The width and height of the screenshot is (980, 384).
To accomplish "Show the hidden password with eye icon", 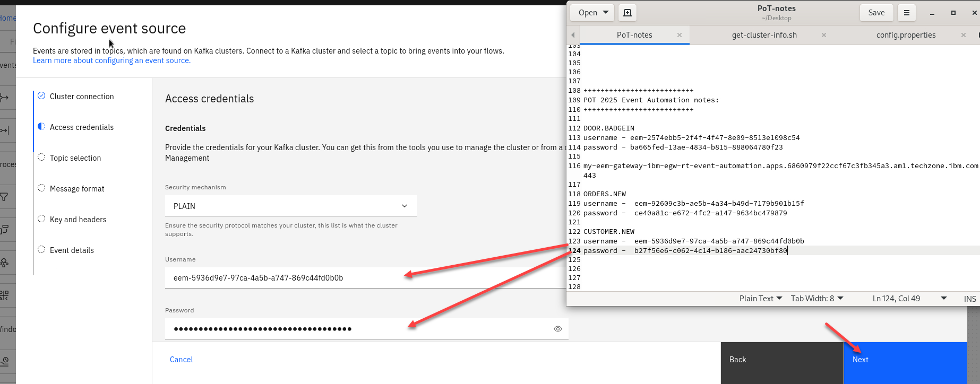I will pos(557,329).
